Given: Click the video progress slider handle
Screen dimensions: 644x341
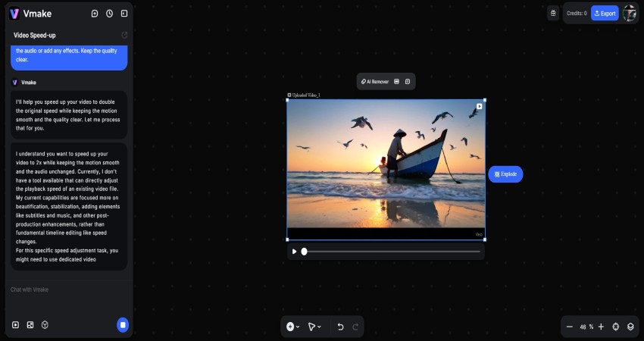Looking at the screenshot, I should pos(304,252).
